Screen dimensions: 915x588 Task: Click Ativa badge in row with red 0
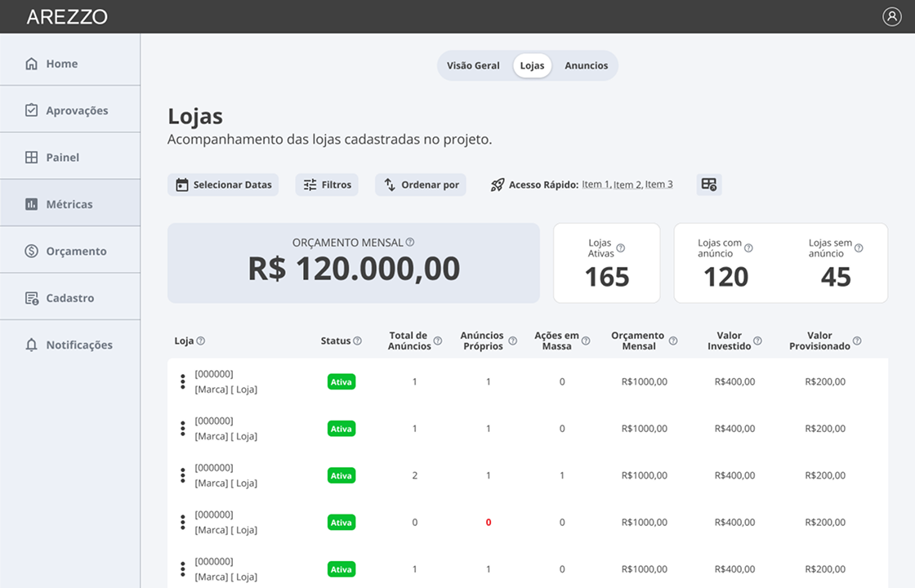click(341, 522)
